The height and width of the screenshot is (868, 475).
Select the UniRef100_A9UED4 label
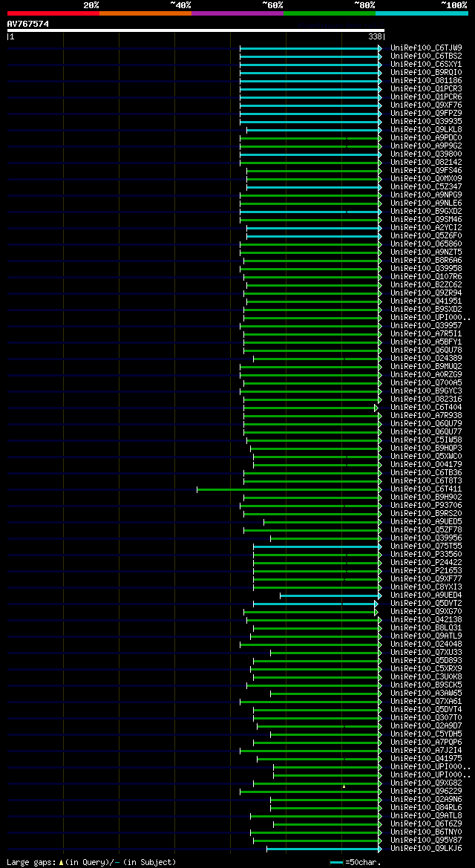pos(426,595)
